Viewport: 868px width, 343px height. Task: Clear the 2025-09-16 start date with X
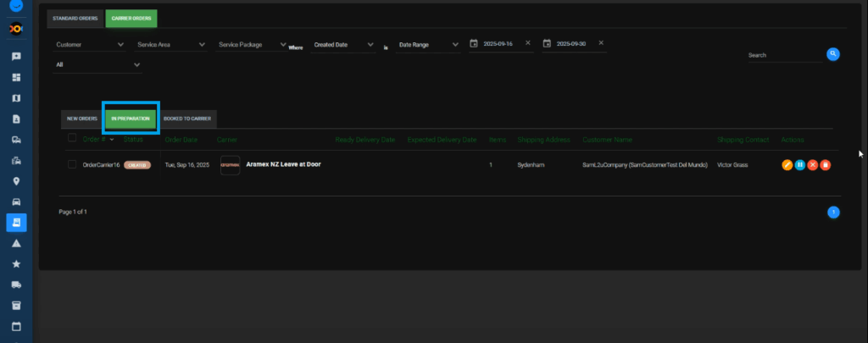click(527, 43)
